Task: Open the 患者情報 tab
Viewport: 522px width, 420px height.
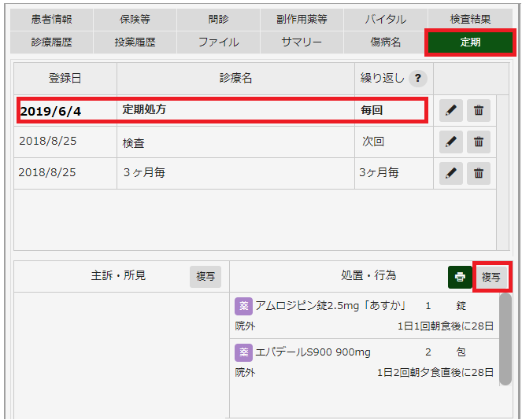Action: click(x=52, y=20)
